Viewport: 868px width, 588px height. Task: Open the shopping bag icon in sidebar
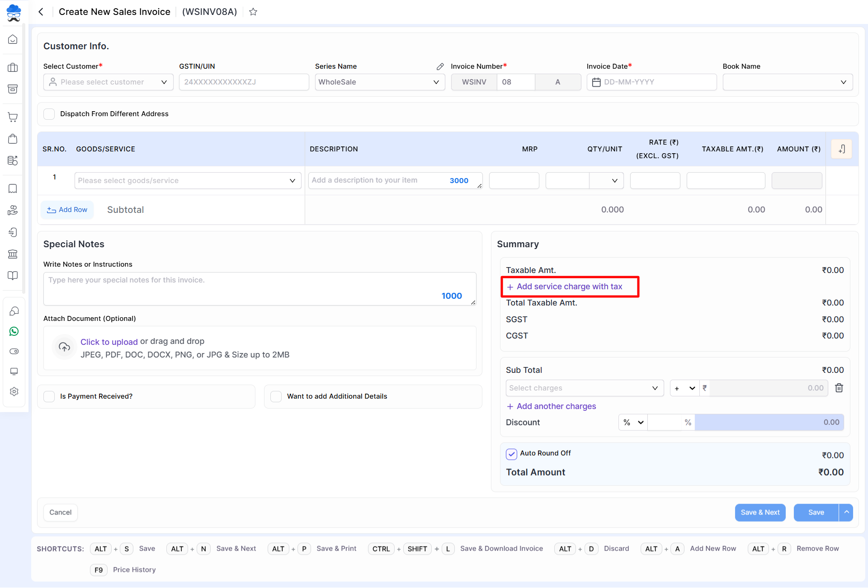point(13,139)
